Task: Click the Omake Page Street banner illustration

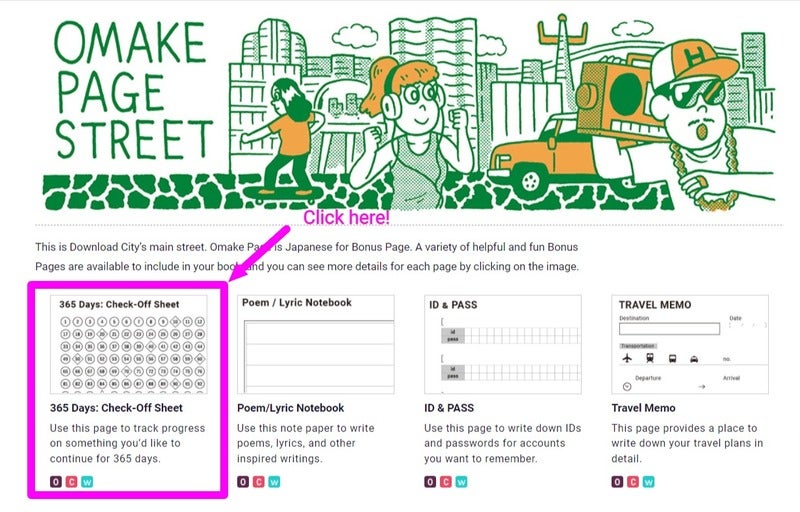Action: point(400,110)
